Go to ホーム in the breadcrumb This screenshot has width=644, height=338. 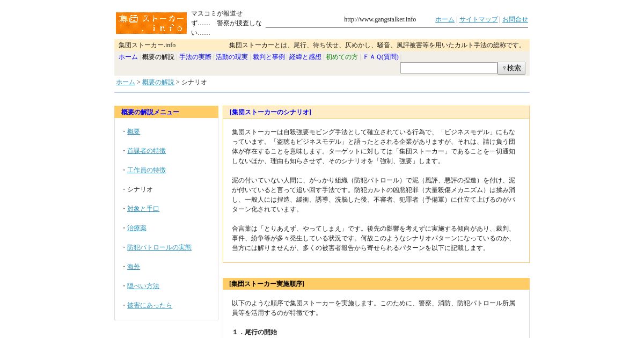(126, 82)
